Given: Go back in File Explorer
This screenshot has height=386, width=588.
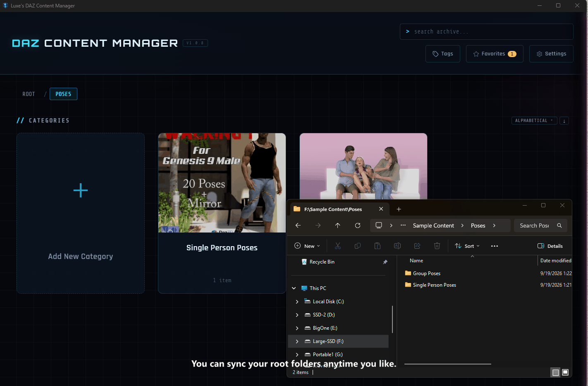Looking at the screenshot, I should coord(298,225).
